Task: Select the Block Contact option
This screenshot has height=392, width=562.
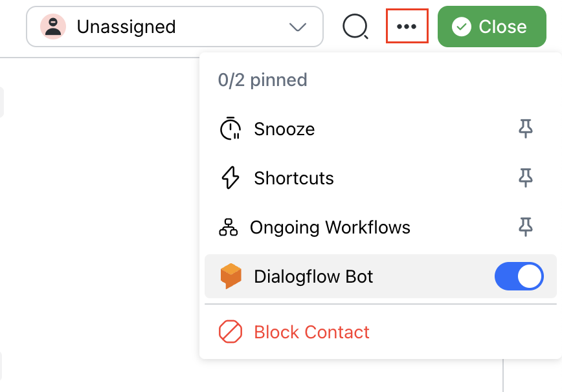Action: coord(311,332)
